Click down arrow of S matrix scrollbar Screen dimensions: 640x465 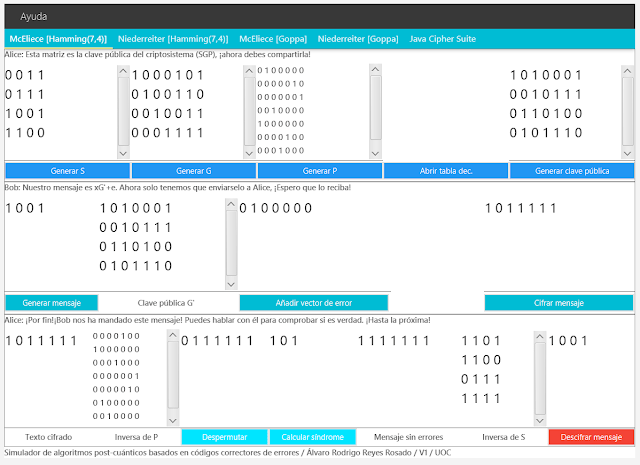click(123, 153)
